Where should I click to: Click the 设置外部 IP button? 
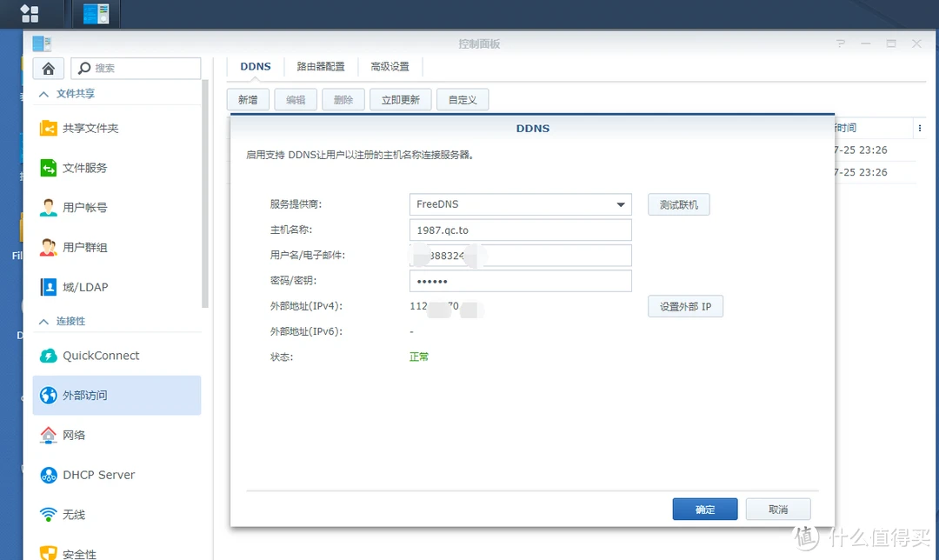(x=685, y=307)
